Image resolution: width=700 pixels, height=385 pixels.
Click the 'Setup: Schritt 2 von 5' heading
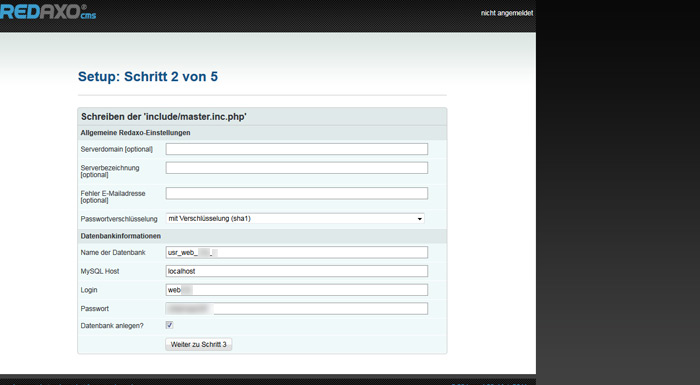coord(148,76)
